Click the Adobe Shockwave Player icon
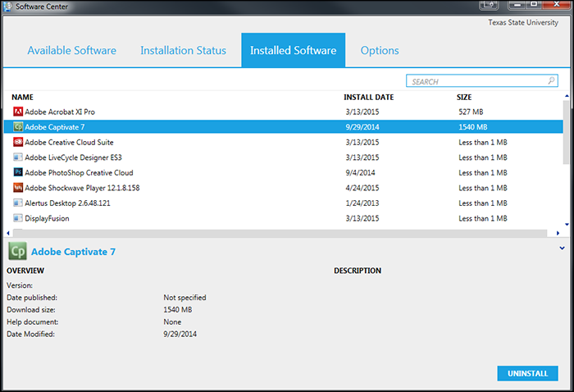574x392 pixels. click(18, 188)
